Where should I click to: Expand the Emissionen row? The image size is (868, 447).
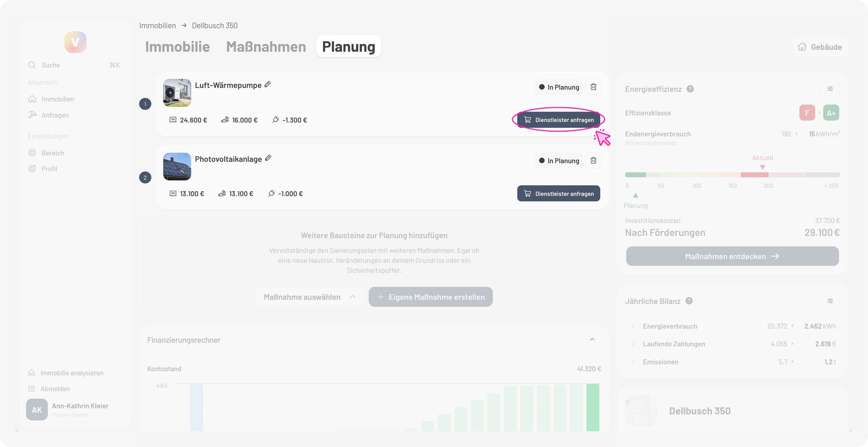coord(633,362)
